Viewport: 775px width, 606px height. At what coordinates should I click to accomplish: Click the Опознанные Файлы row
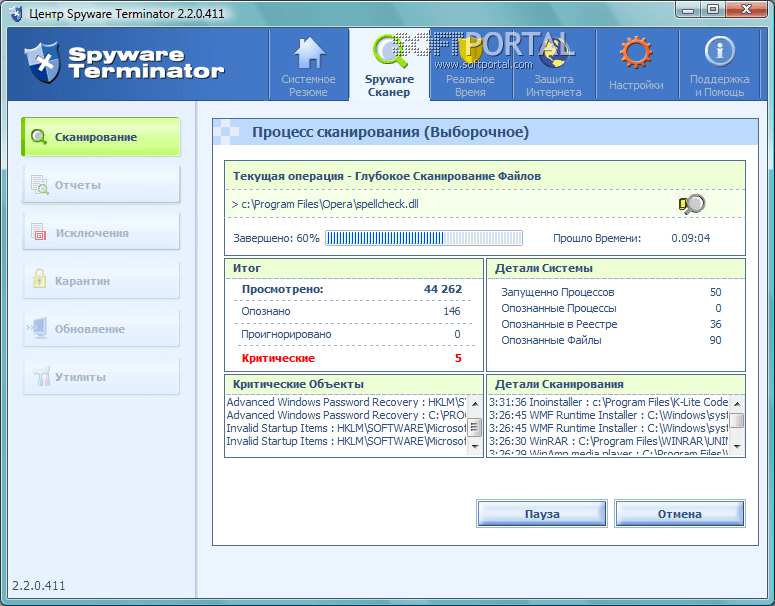click(611, 340)
